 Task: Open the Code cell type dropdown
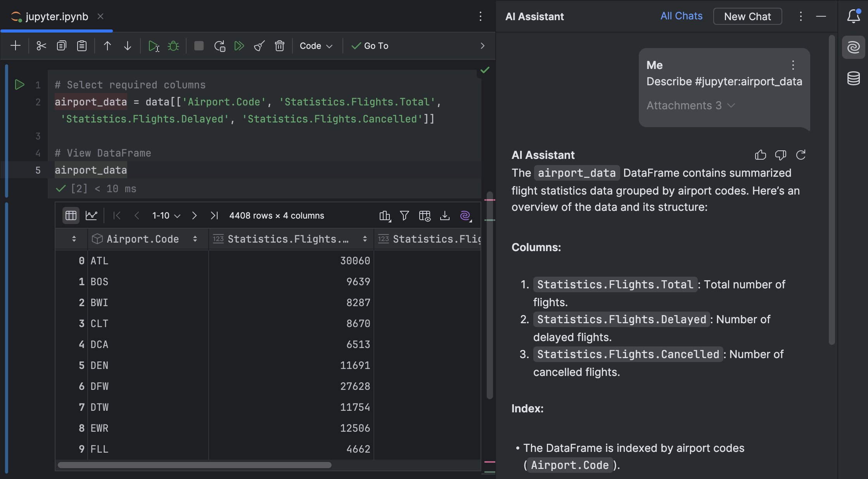(x=316, y=46)
